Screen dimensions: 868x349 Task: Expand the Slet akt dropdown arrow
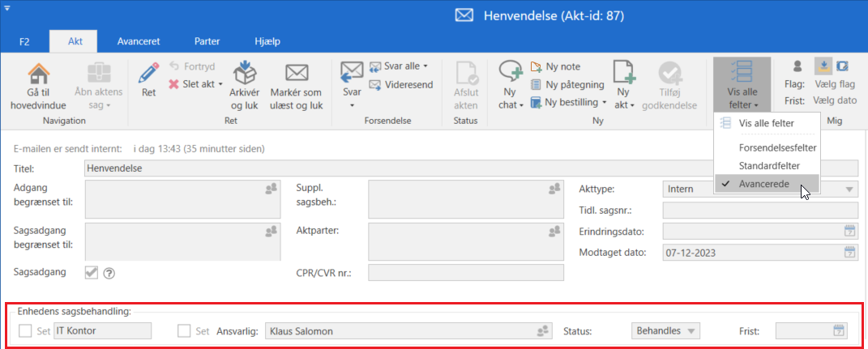coord(220,84)
